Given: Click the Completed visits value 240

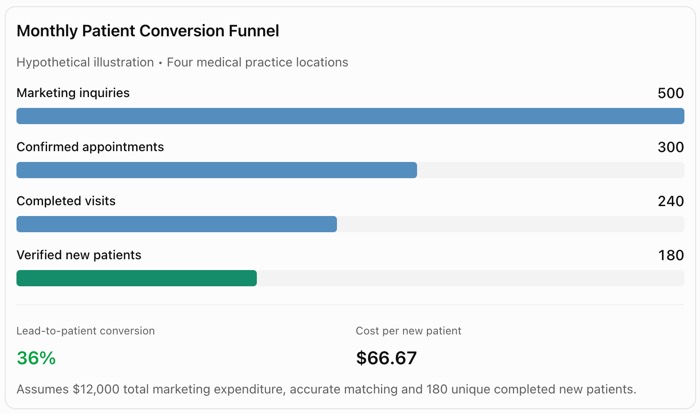Looking at the screenshot, I should (x=671, y=201).
